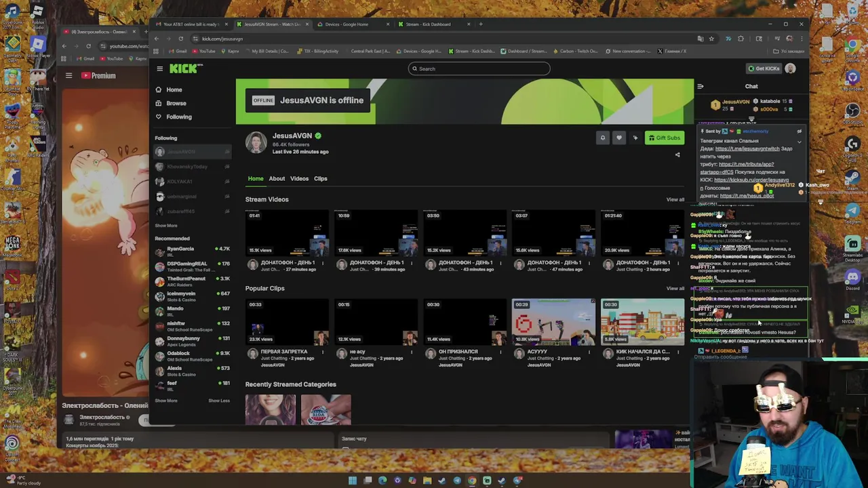Open options menu for ПЕРВАЯ ЗАПРЕТКА clip
Screen dimensions: 868x488
[x=323, y=352]
